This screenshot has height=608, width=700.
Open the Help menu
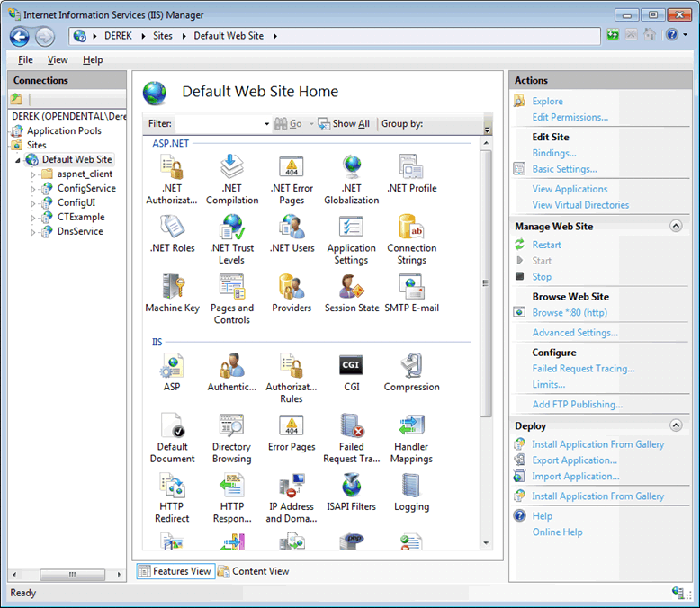[x=93, y=60]
